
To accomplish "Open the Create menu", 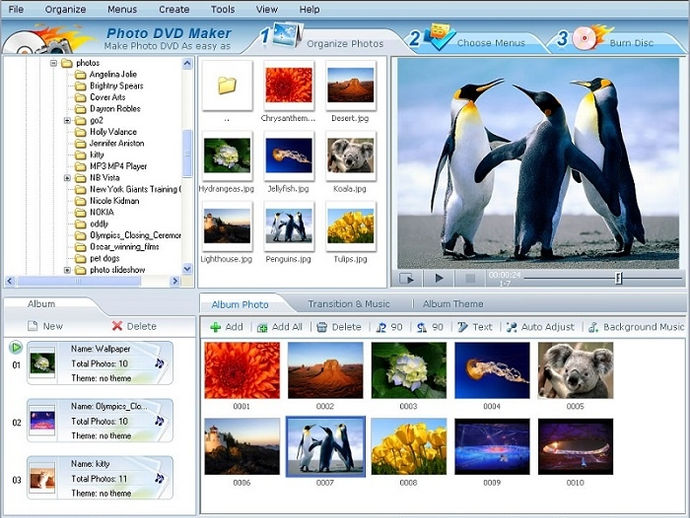I will click(174, 9).
